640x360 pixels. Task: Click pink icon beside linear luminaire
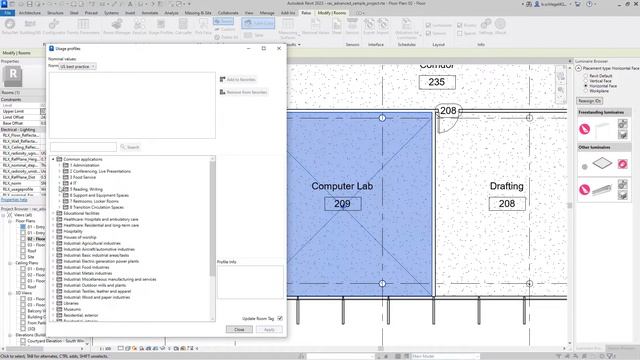click(584, 189)
